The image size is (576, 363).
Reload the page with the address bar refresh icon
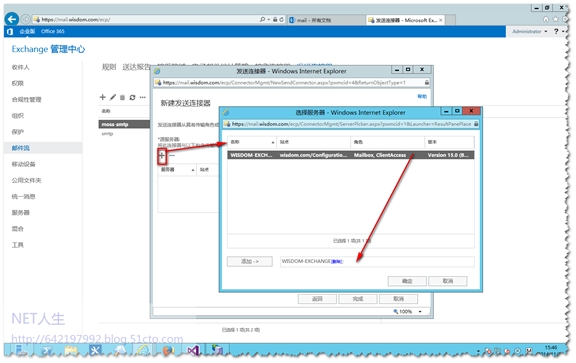pyautogui.click(x=281, y=19)
